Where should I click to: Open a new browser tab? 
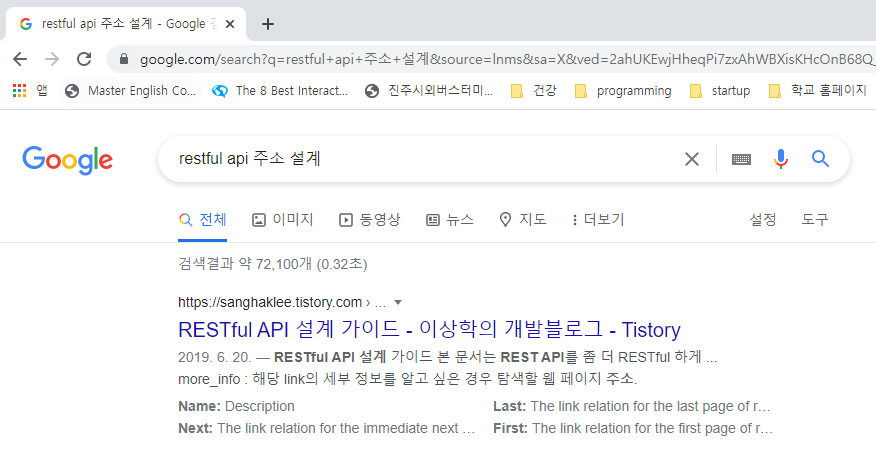pos(268,24)
